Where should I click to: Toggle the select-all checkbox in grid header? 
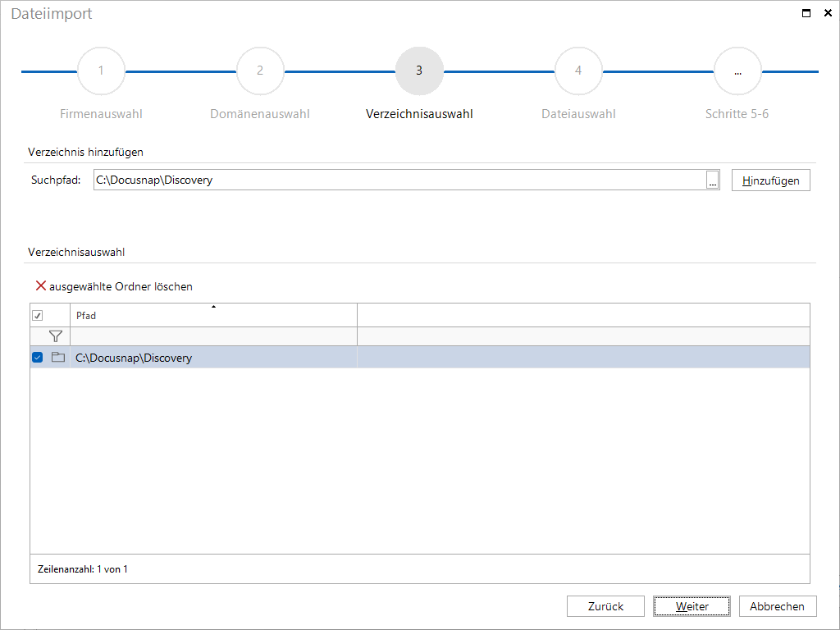tap(37, 316)
